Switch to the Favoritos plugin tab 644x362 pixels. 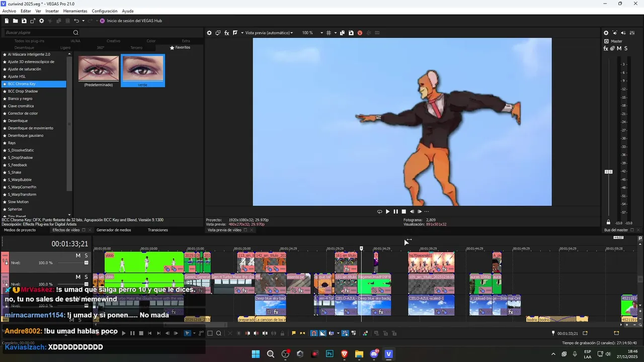180,48
